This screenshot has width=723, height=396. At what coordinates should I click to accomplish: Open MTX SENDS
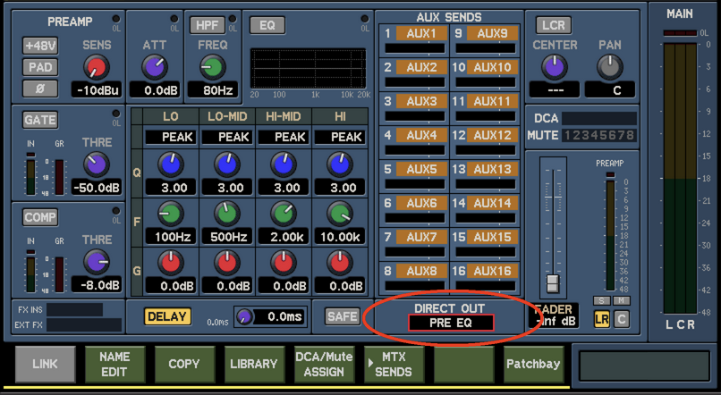(x=393, y=364)
